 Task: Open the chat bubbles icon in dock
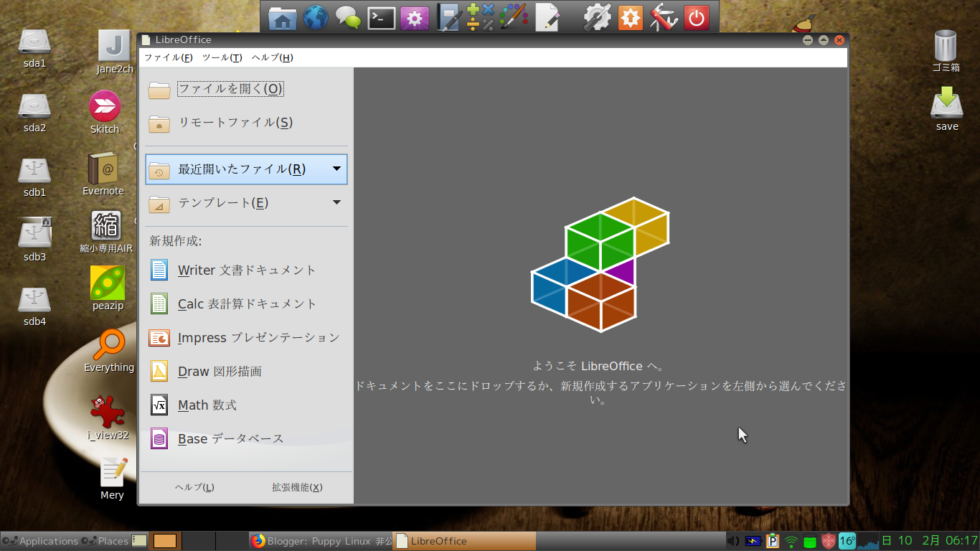pyautogui.click(x=349, y=17)
